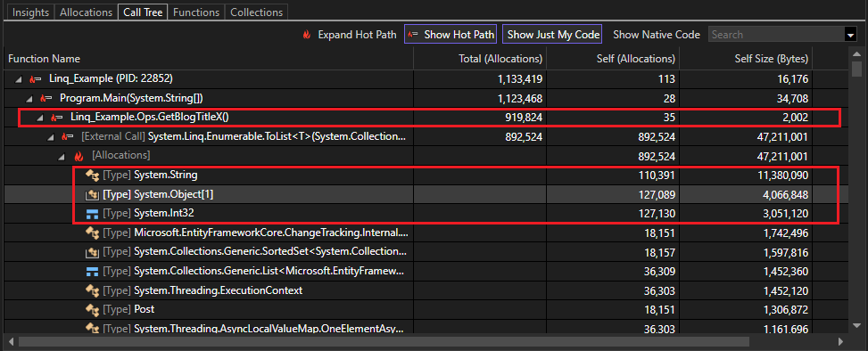The height and width of the screenshot is (351, 868).
Task: Toggle the Show Hot Path button
Action: click(450, 34)
